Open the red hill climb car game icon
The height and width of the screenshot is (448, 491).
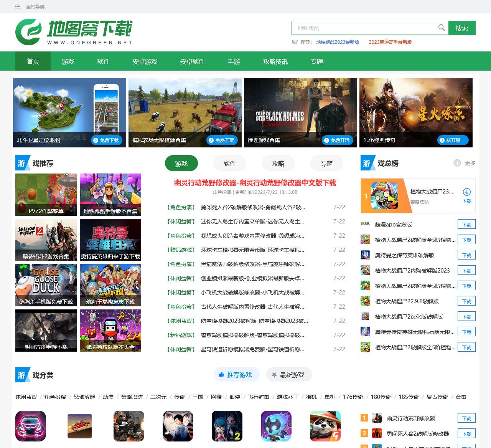[x=80, y=426]
